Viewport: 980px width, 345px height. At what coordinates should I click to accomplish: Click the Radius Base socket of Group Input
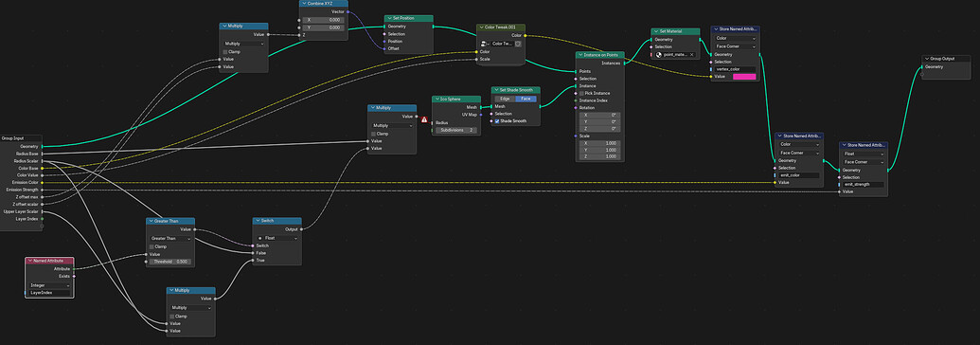coord(42,154)
